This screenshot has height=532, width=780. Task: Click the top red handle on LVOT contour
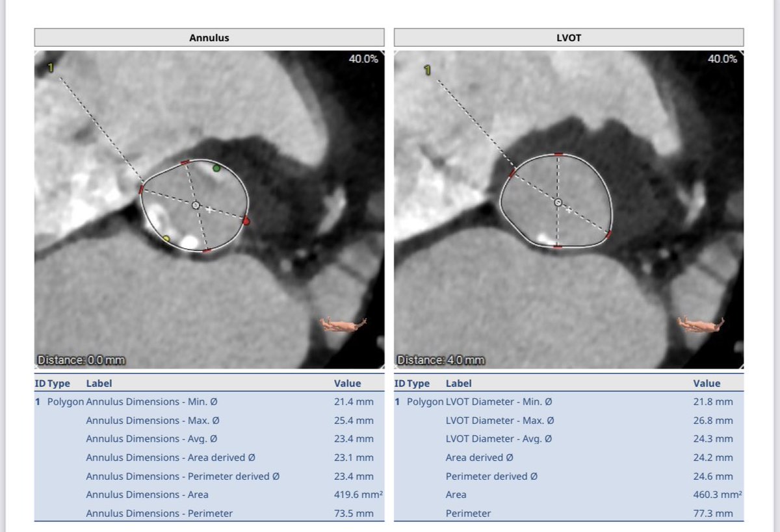click(x=559, y=155)
